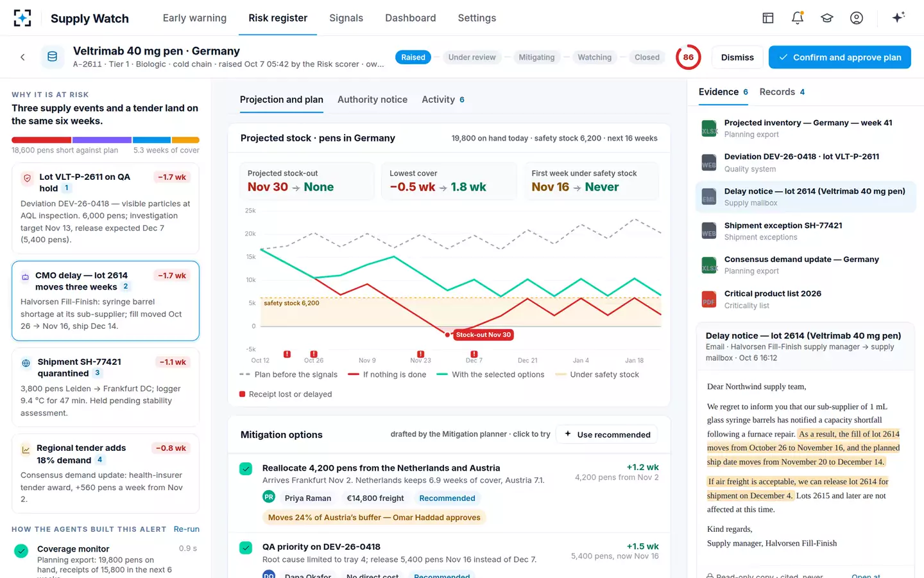924x578 pixels.
Task: Open Deviation DEV-26-0418 web evidence icon
Action: (x=709, y=162)
